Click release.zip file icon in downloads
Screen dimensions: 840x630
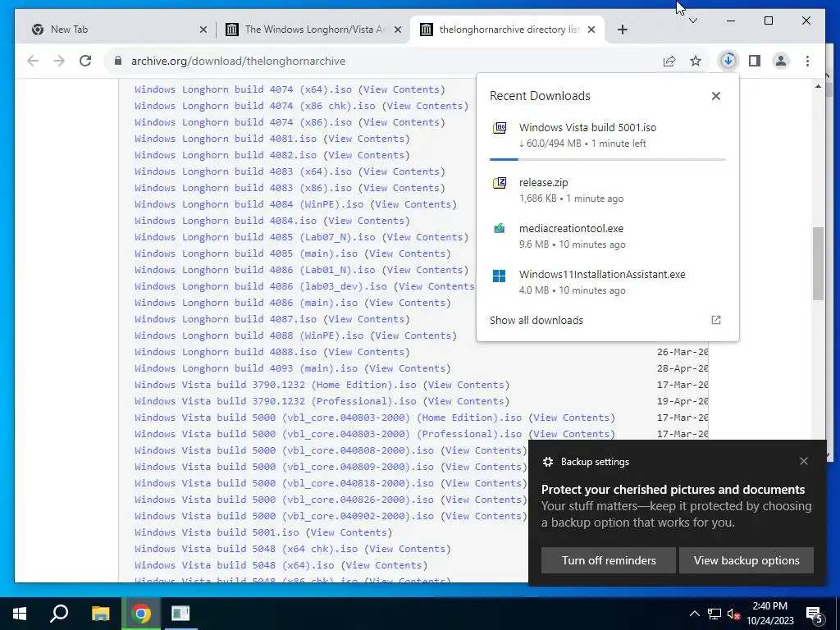pos(500,183)
